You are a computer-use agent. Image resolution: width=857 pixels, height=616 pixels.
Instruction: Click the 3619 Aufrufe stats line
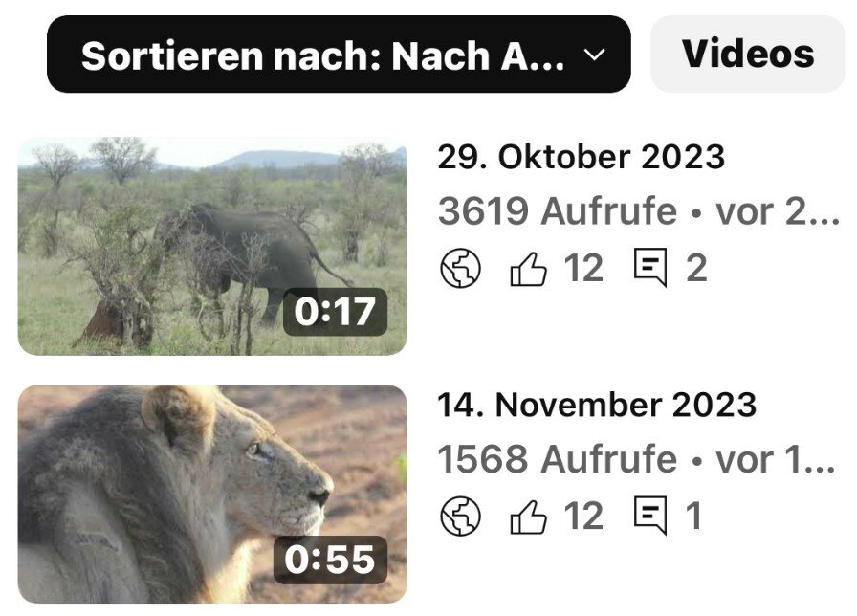coord(638,211)
